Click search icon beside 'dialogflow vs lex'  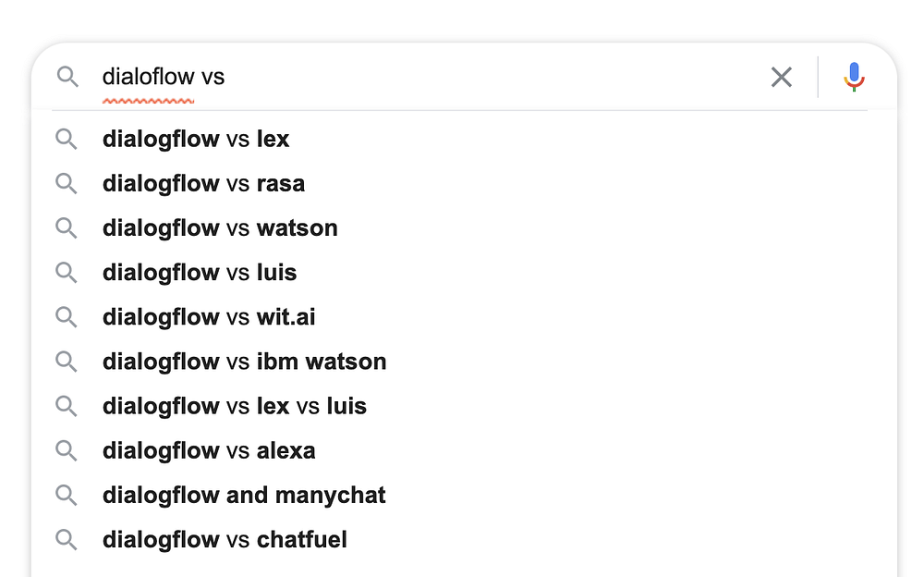click(x=66, y=140)
